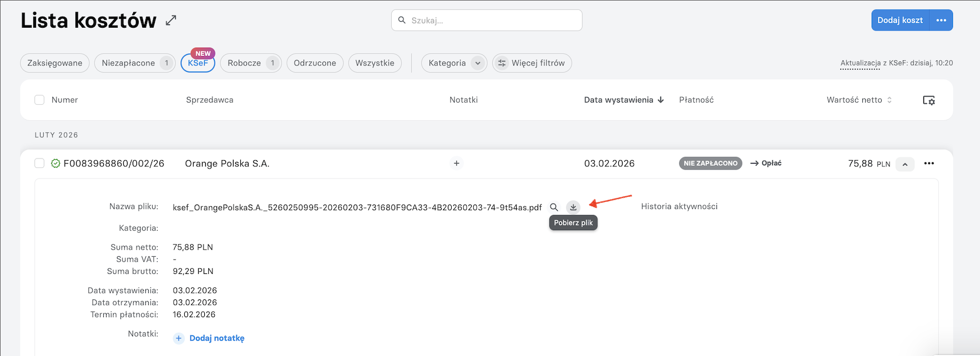
Task: Click the Dodaj notatkę link
Action: click(x=217, y=338)
